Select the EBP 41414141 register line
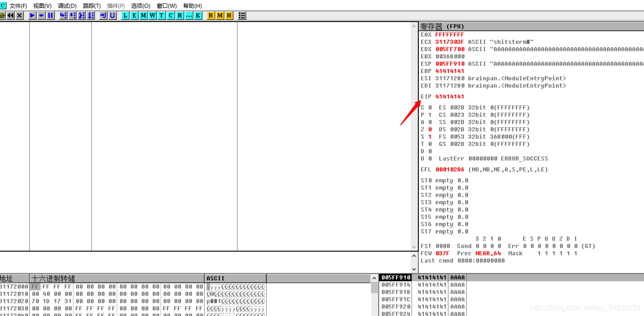This screenshot has width=644, height=316. point(442,71)
